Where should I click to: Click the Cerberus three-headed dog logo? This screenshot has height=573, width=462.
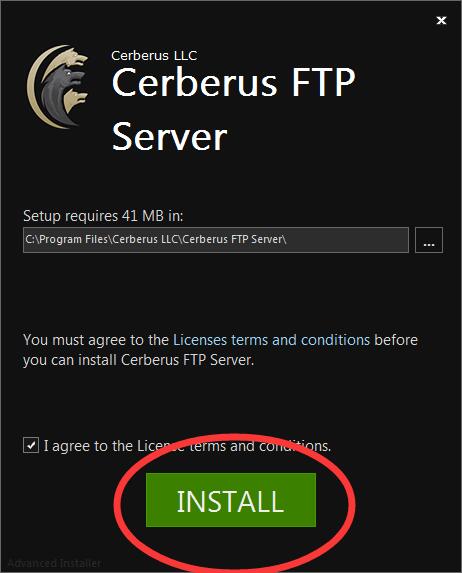tap(58, 87)
